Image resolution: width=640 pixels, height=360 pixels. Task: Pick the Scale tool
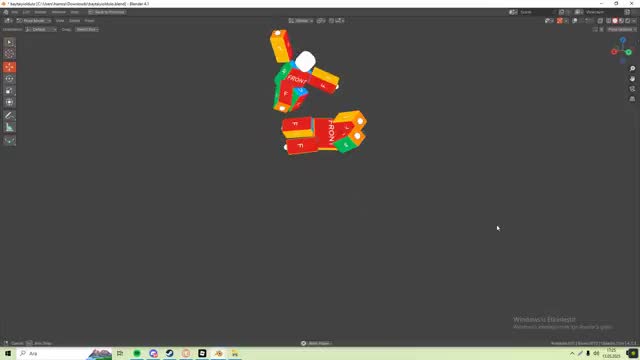[x=9, y=91]
